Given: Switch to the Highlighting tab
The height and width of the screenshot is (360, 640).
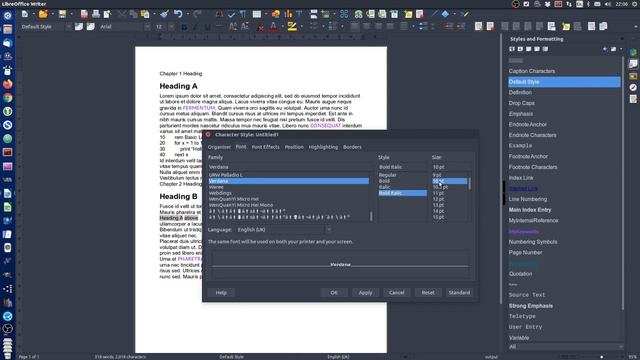Looking at the screenshot, I should (323, 147).
